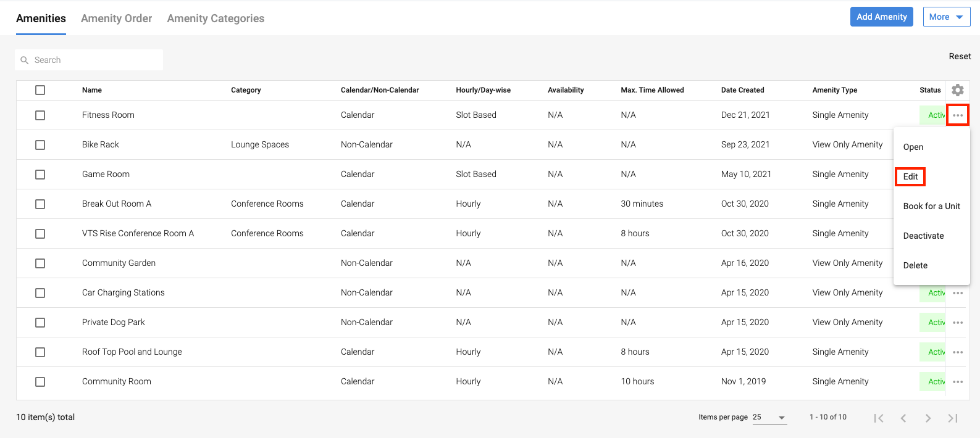Check the Bike Rack row checkbox
The width and height of the screenshot is (980, 438).
[x=40, y=145]
